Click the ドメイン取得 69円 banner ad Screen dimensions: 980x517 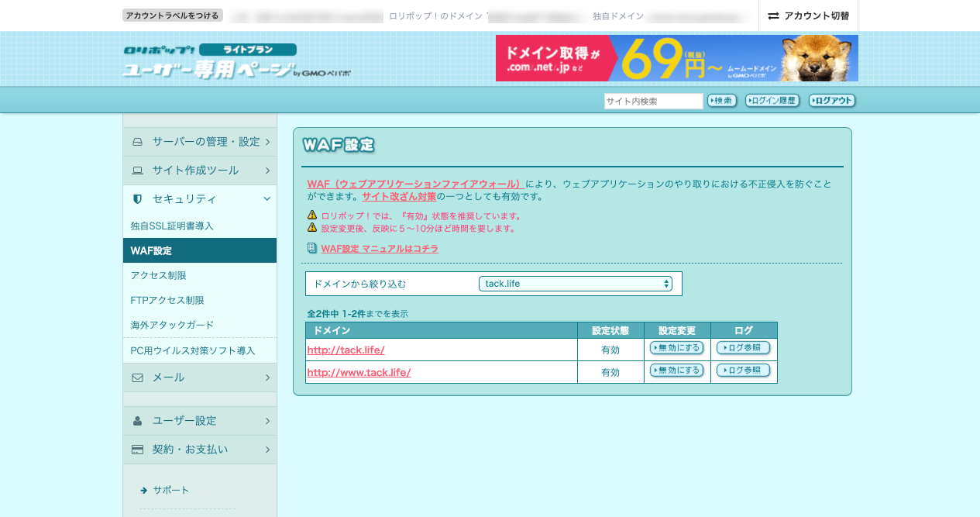coord(676,58)
